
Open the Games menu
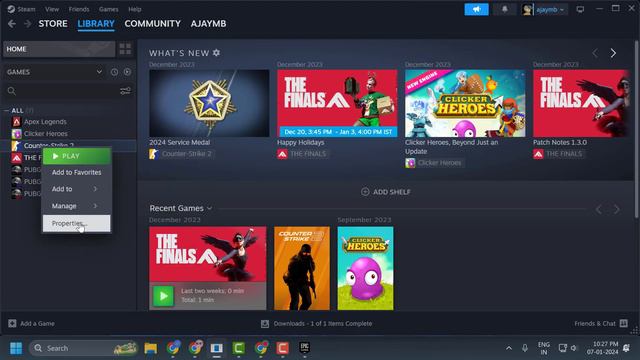[x=108, y=9]
